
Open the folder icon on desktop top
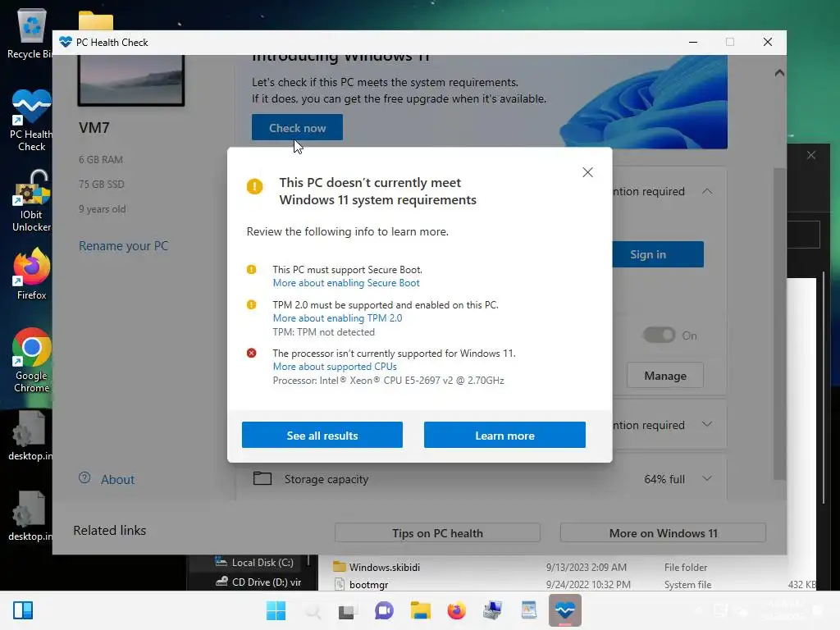tap(95, 21)
